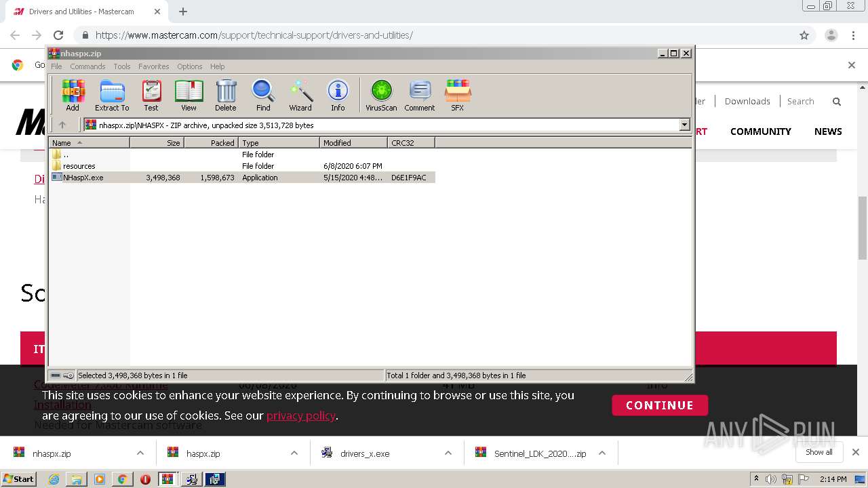Open the haspx.zip download item

(x=203, y=453)
